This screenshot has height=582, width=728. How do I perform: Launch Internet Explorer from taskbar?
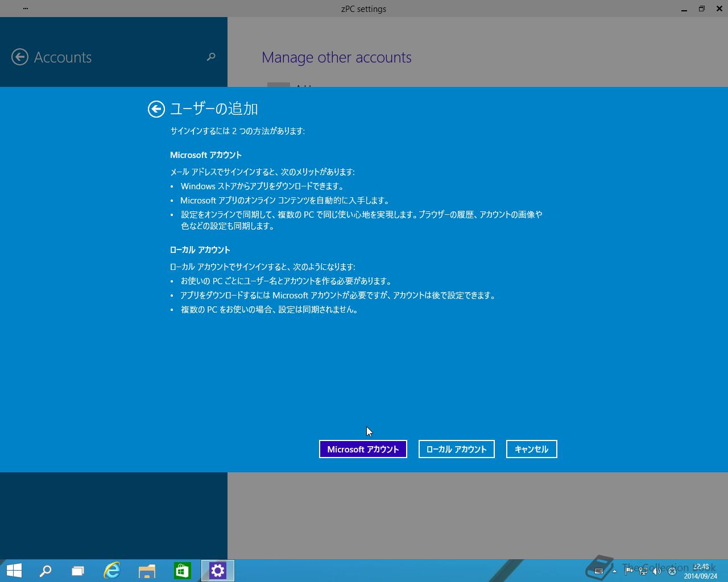click(112, 571)
